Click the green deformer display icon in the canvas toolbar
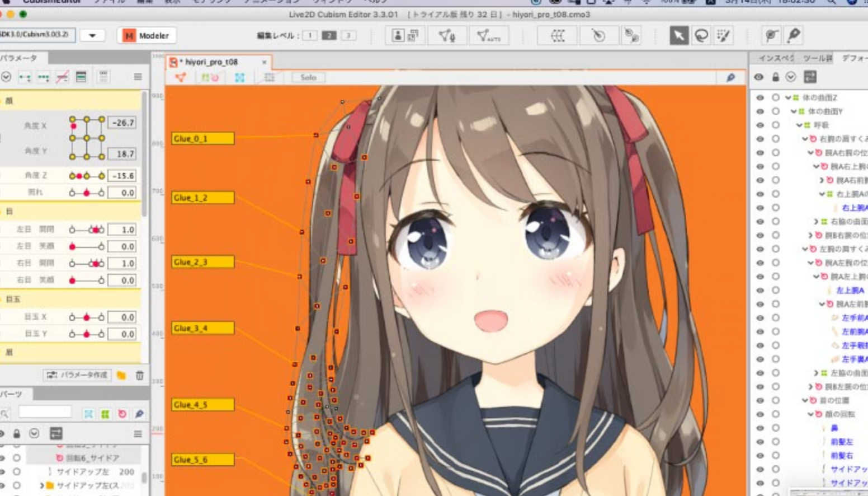Image resolution: width=868 pixels, height=496 pixels. point(210,77)
